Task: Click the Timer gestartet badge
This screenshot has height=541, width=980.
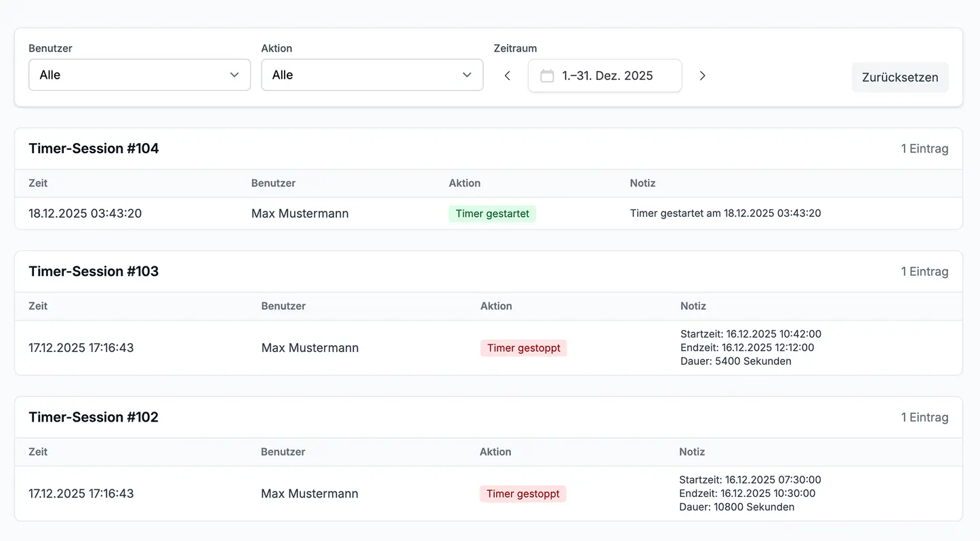Action: (492, 214)
